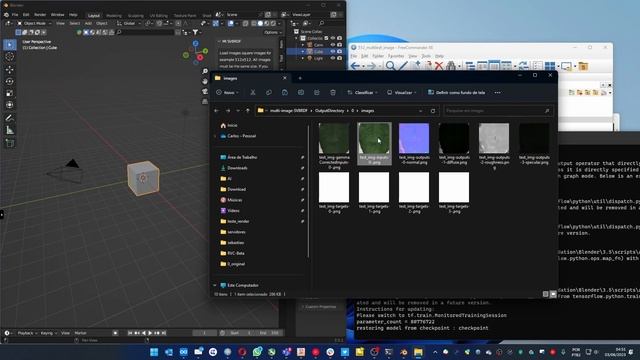Viewport: 640px width, 360px height.
Task: Select the Transform tool in Blender toolbar
Action: click(10, 105)
